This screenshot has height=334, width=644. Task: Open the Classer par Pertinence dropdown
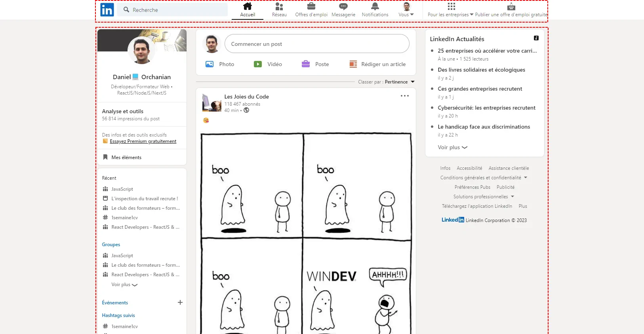pos(387,82)
